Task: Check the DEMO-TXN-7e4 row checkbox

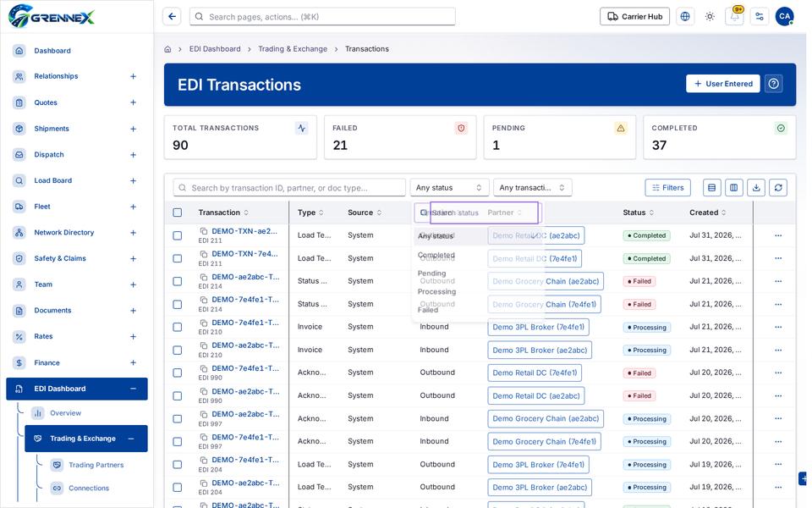Action: 178,258
